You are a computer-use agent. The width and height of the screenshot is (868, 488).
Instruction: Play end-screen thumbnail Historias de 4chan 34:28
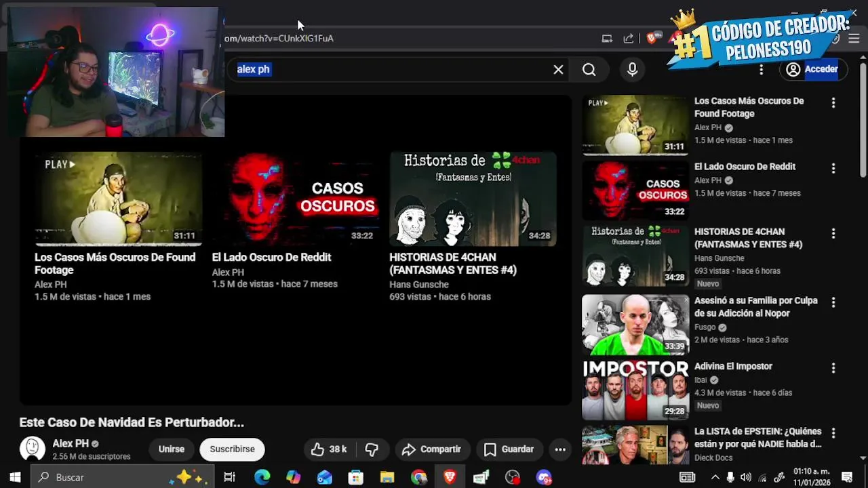(x=473, y=199)
